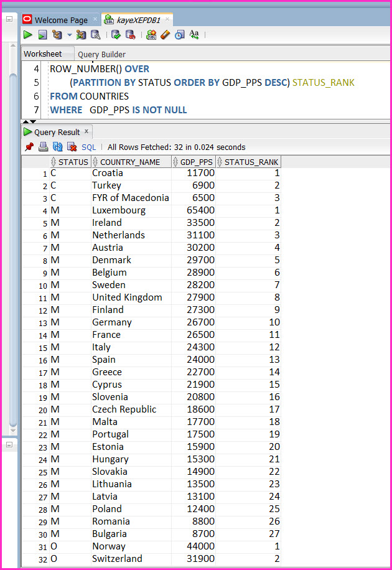The width and height of the screenshot is (392, 570).
Task: Click the Portugal cell
Action: coord(131,434)
